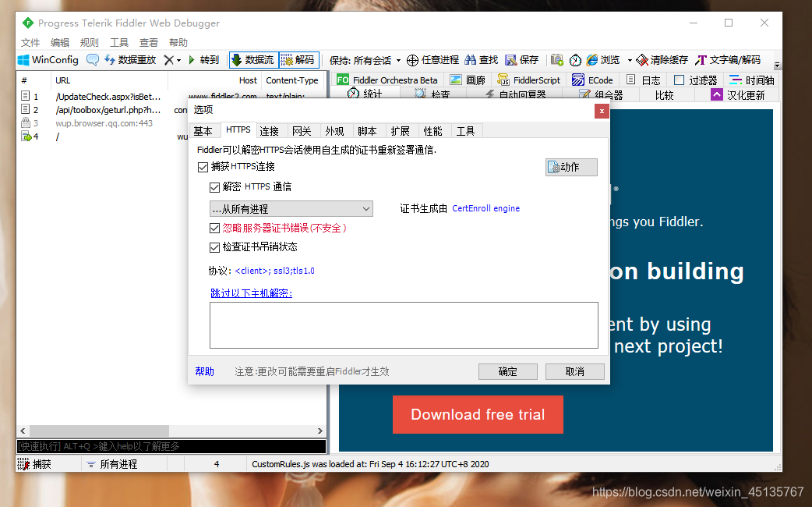Select the 连接 tab in options dialog
This screenshot has width=812, height=507.
coord(270,131)
